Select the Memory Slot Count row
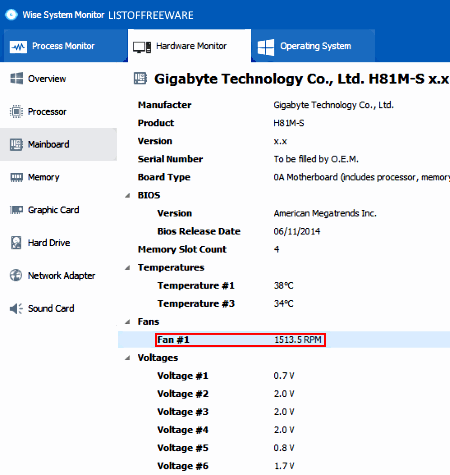 point(284,249)
